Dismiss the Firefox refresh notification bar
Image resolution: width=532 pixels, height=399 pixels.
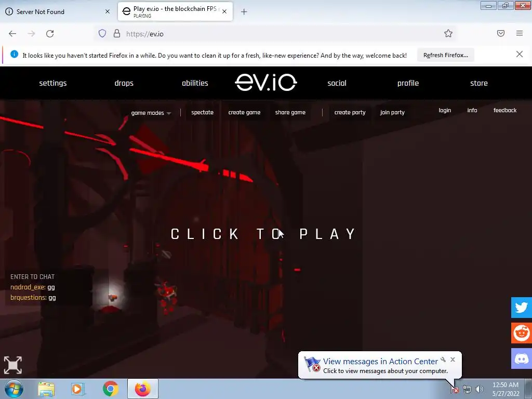(x=520, y=54)
